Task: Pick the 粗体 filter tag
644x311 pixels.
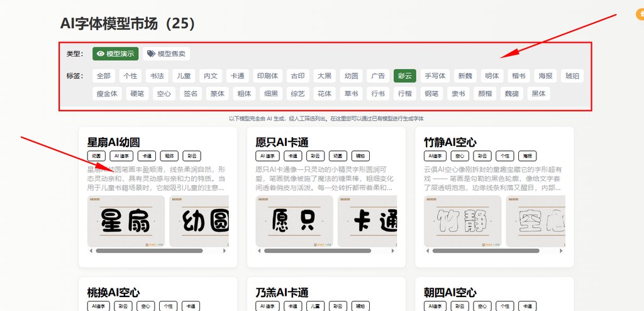Action: (245, 94)
